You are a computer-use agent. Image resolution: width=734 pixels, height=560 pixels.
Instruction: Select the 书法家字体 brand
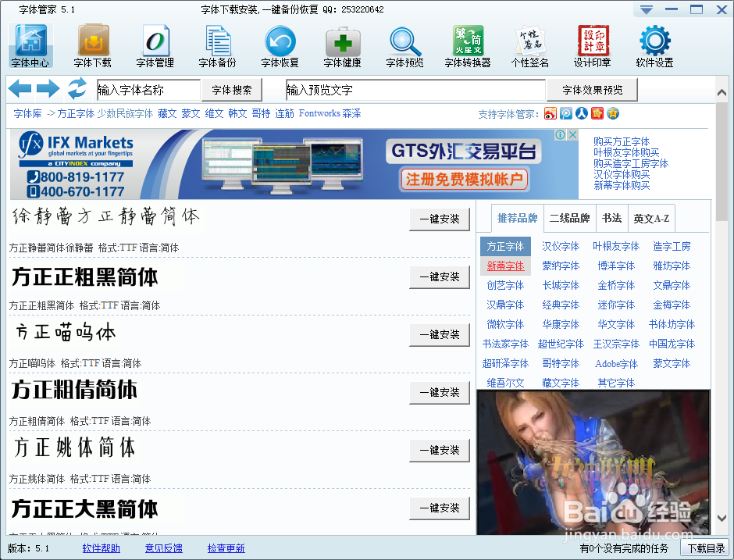[x=505, y=344]
